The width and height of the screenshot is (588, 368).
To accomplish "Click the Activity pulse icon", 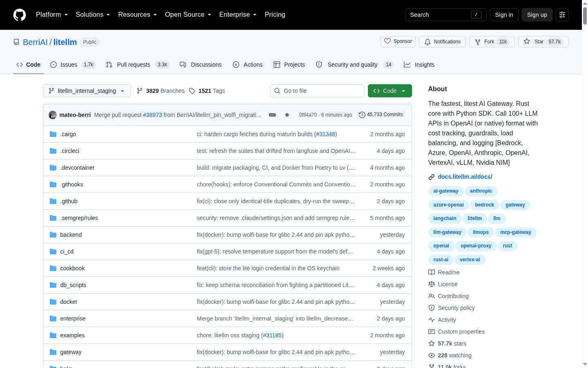I will pos(432,320).
